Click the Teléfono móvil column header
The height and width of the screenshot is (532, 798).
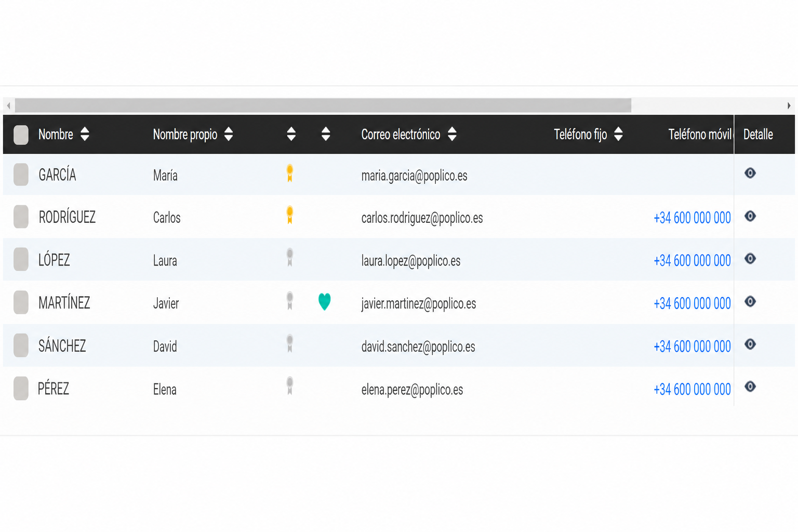700,135
